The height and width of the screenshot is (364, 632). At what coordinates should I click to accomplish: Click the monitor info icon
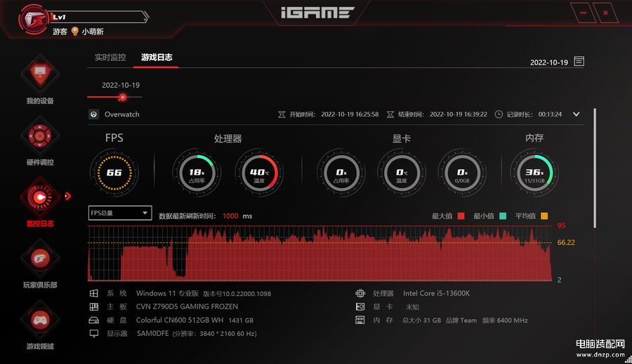[x=93, y=333]
